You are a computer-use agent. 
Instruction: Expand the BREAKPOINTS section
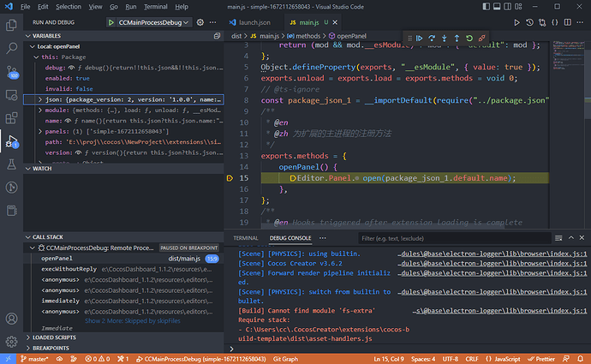(x=51, y=348)
